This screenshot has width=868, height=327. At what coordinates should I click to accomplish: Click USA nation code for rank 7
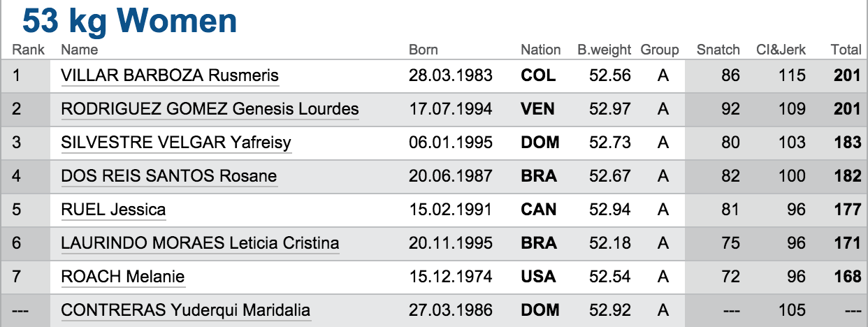[x=538, y=277]
